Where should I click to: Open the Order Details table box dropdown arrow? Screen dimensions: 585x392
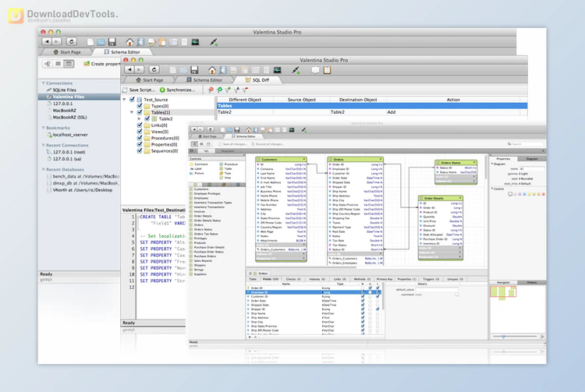pyautogui.click(x=460, y=198)
